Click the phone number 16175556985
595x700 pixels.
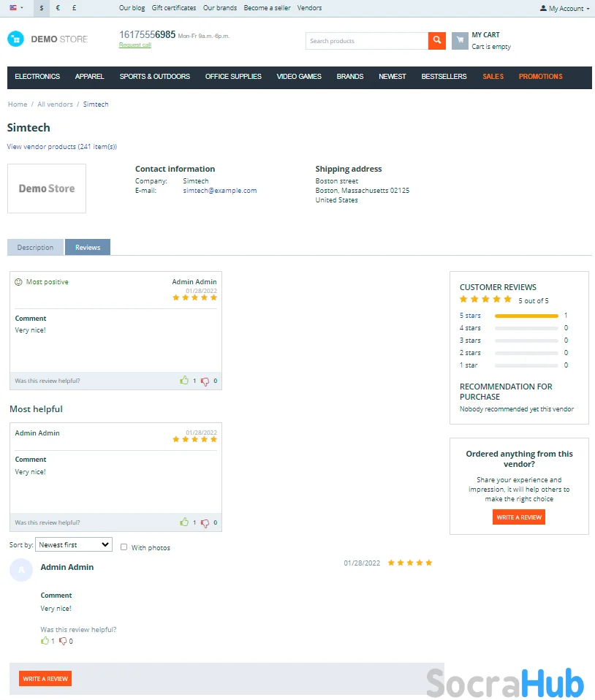click(147, 34)
